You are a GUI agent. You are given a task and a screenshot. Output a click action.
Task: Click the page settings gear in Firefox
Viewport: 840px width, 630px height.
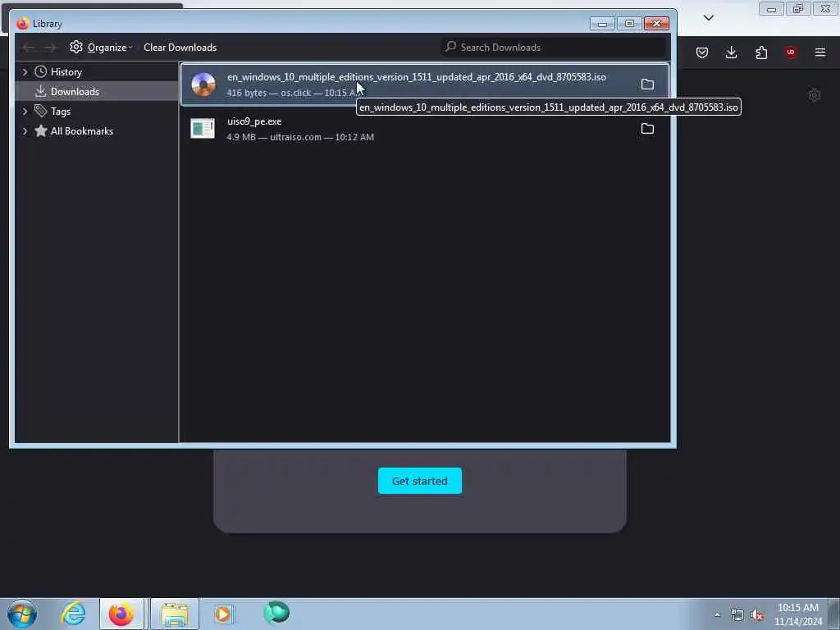point(815,95)
